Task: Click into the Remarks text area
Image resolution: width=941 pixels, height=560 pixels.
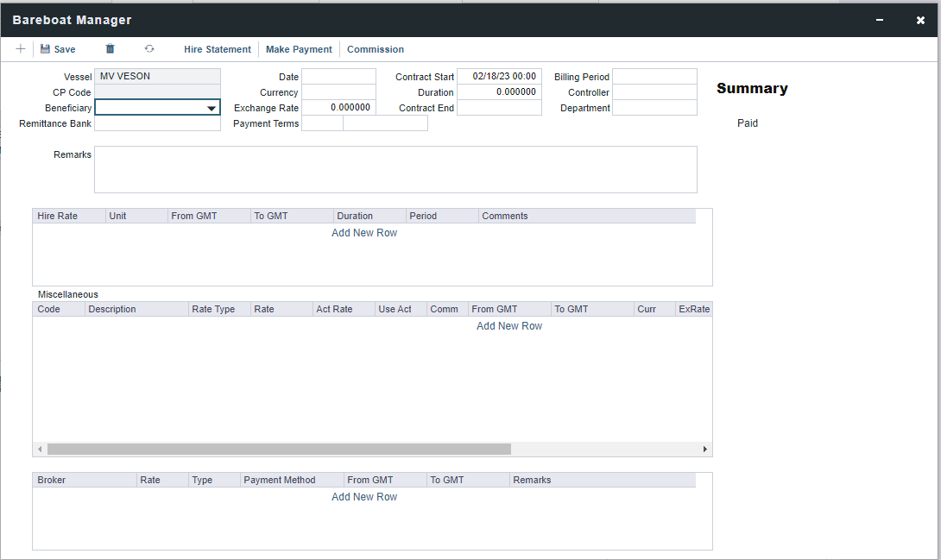Action: (x=395, y=169)
